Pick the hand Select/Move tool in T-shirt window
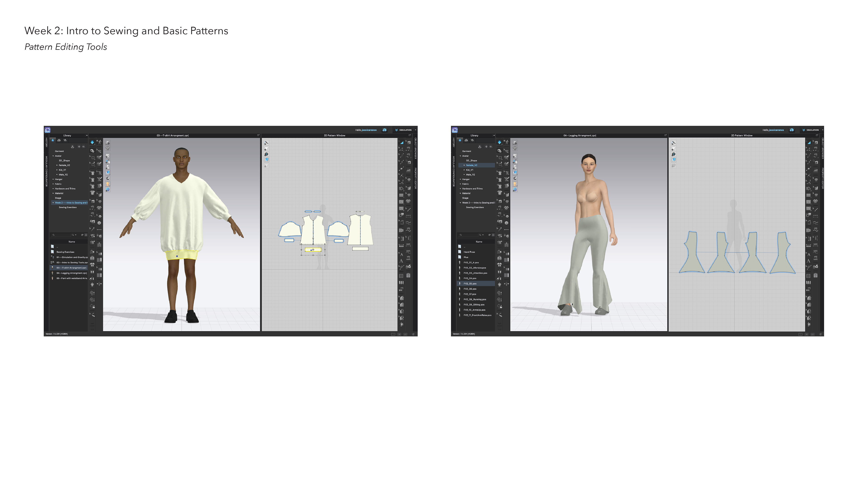The width and height of the screenshot is (868, 489). 92,151
